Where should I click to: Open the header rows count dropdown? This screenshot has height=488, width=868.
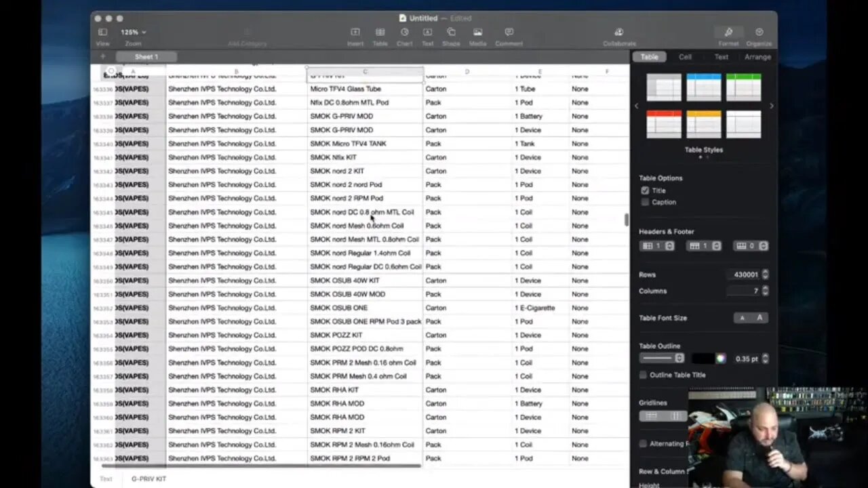point(705,246)
